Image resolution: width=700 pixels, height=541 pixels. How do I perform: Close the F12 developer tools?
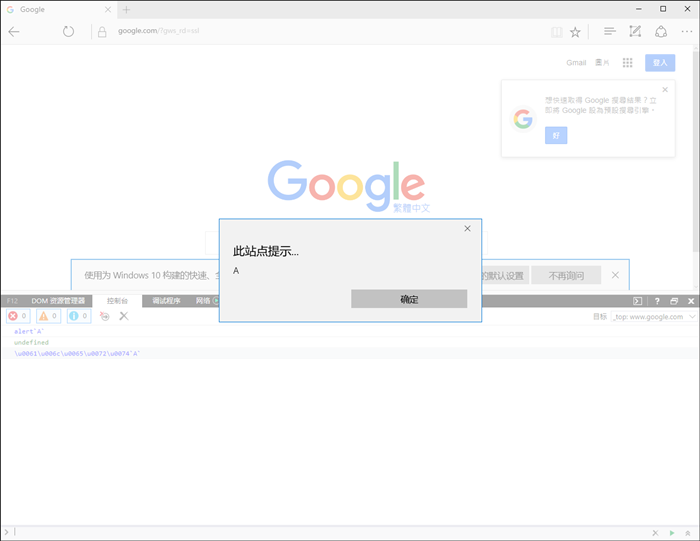pos(691,301)
